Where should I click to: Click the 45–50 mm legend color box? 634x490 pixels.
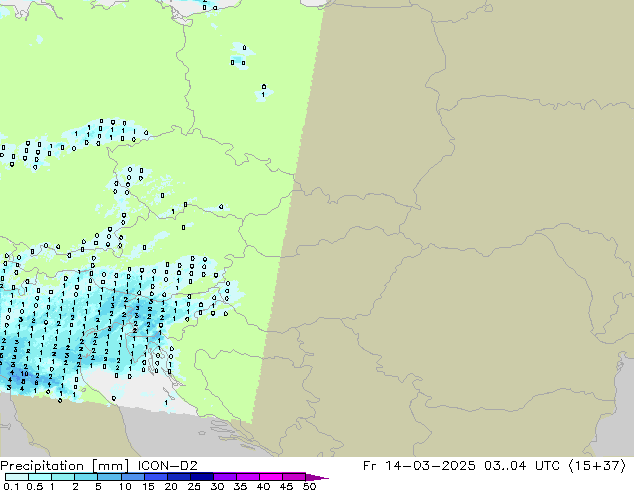(294, 477)
